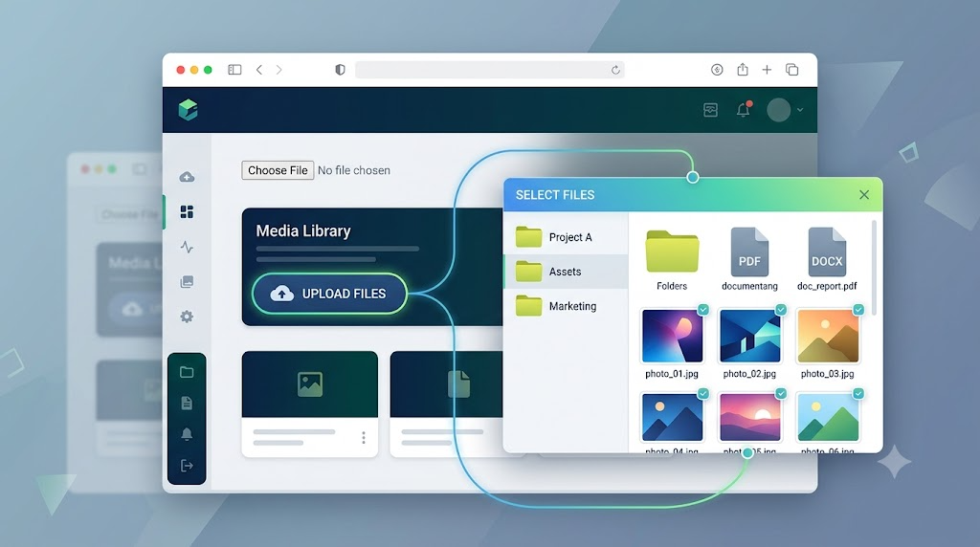Image resolution: width=980 pixels, height=547 pixels.
Task: Select the Assets folder
Action: [x=566, y=272]
